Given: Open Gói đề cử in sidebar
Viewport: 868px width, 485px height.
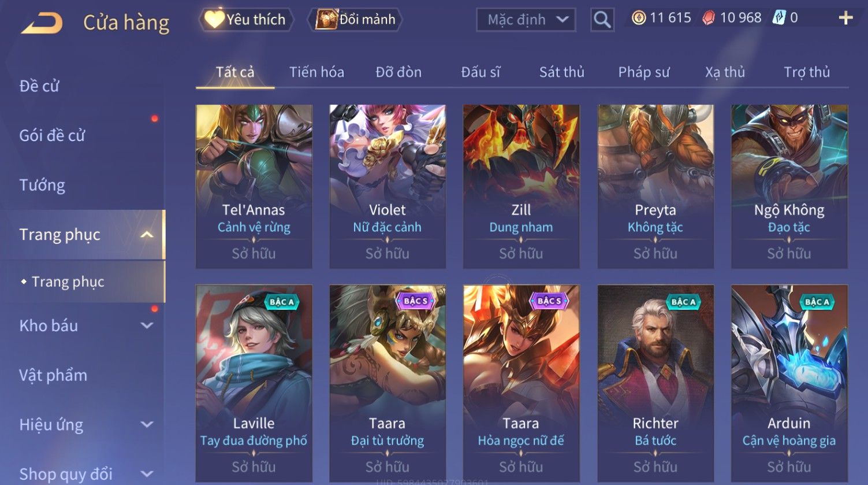Looking at the screenshot, I should coord(52,135).
